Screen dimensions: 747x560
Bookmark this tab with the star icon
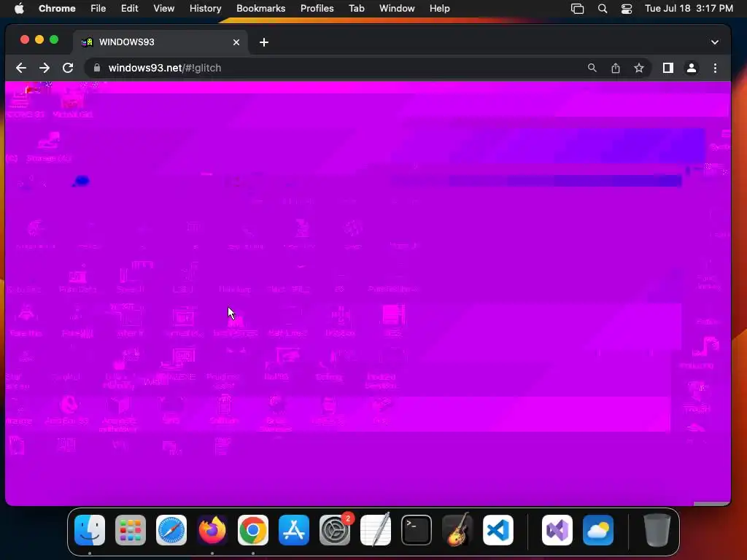(x=639, y=68)
